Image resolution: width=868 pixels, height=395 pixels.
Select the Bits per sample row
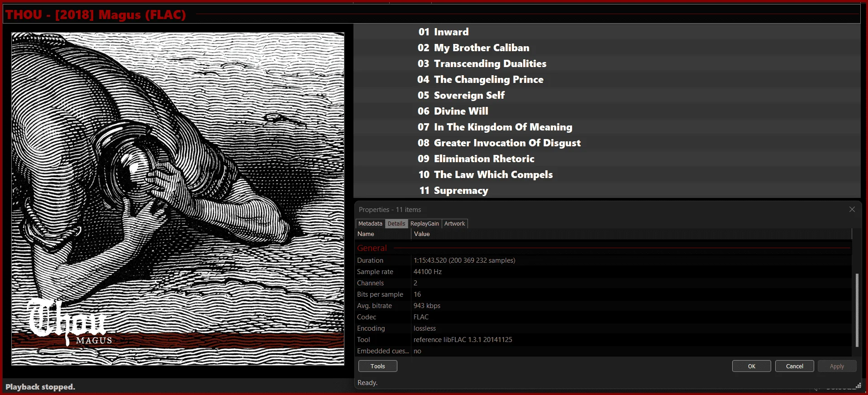point(604,294)
